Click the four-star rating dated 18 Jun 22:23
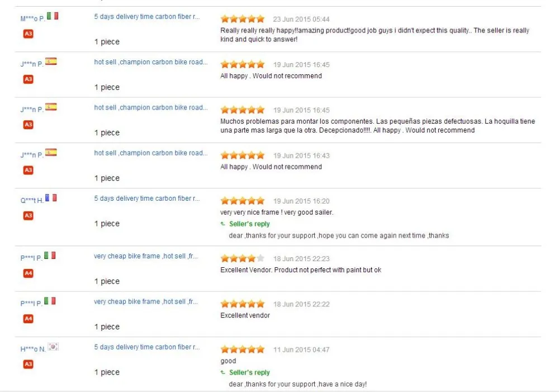Image resolution: width=559 pixels, height=392 pixels. [243, 258]
